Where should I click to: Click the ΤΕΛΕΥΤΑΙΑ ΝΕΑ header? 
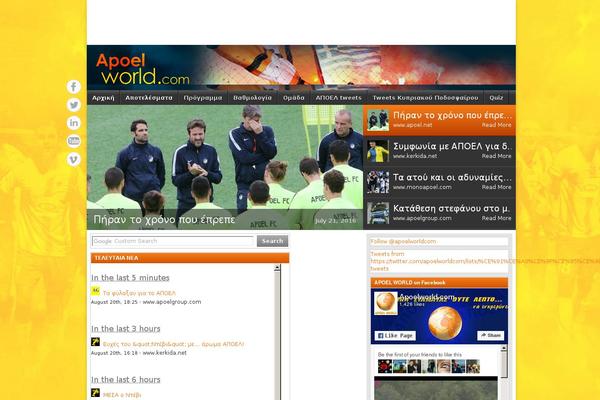point(190,258)
